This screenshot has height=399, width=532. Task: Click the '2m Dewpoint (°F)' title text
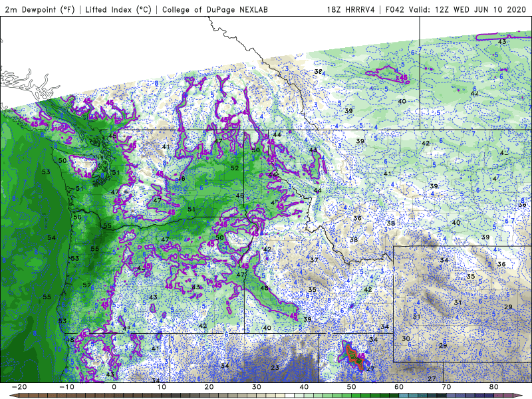point(39,9)
